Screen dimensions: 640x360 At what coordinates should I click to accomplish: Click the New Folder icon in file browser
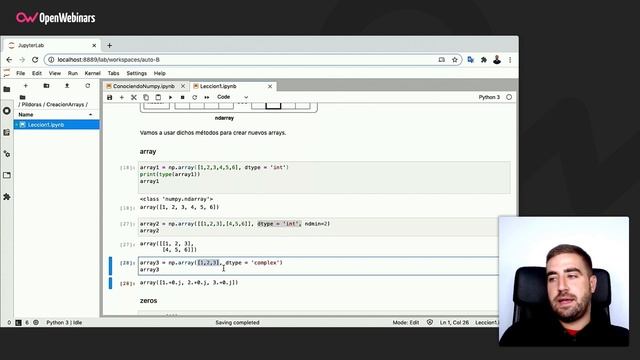(46, 86)
